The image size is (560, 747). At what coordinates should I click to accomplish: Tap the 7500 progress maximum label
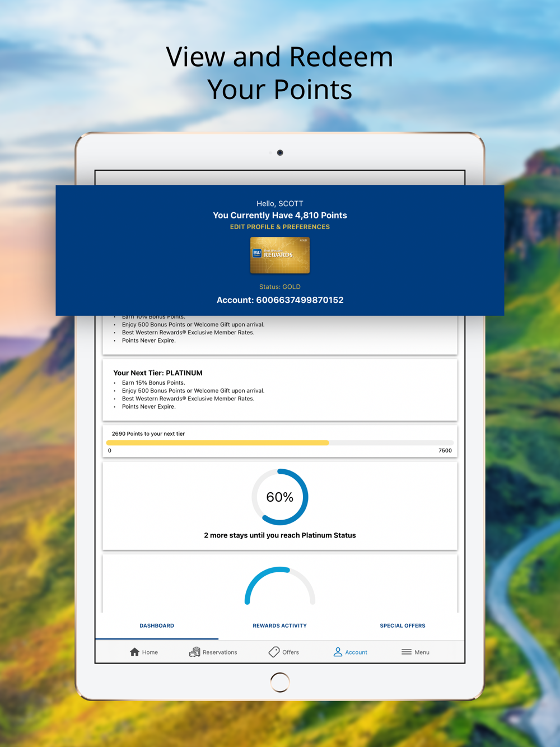445,451
